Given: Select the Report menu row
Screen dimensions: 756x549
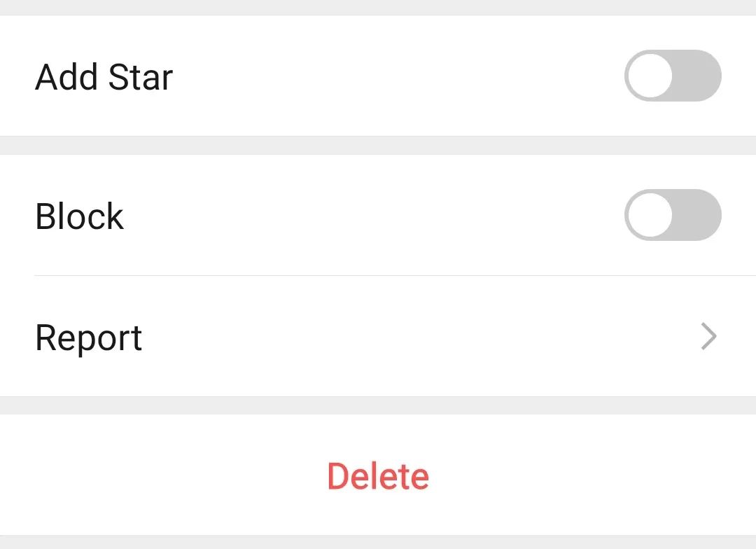Looking at the screenshot, I should click(x=378, y=336).
